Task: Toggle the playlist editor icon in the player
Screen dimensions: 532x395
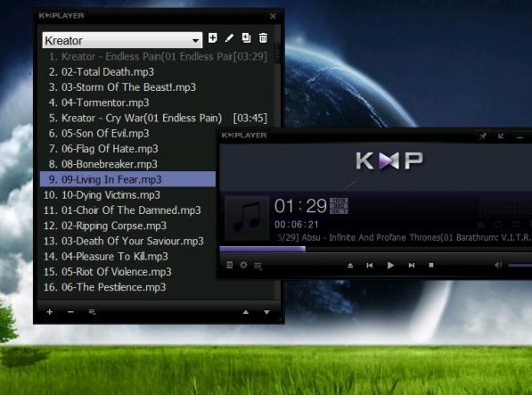Action: coord(258,266)
